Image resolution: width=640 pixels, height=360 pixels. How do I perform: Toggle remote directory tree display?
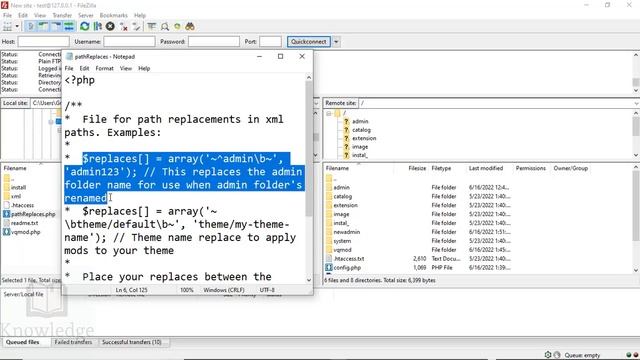point(56,27)
